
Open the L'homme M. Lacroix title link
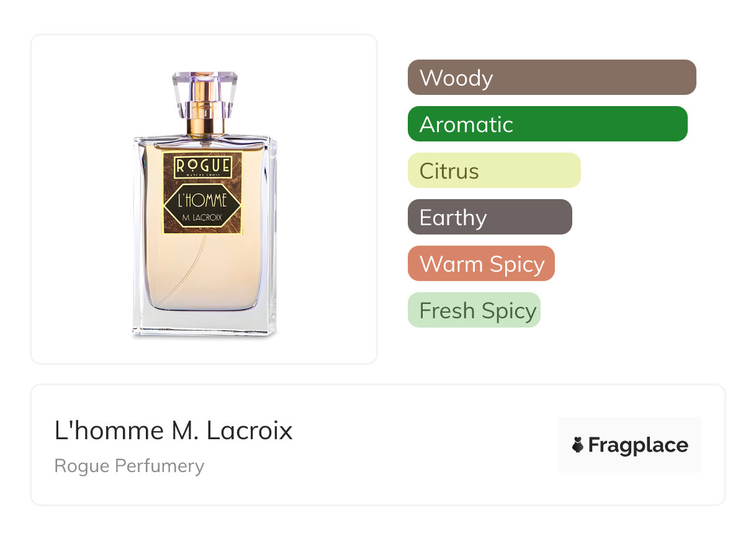[x=173, y=431]
